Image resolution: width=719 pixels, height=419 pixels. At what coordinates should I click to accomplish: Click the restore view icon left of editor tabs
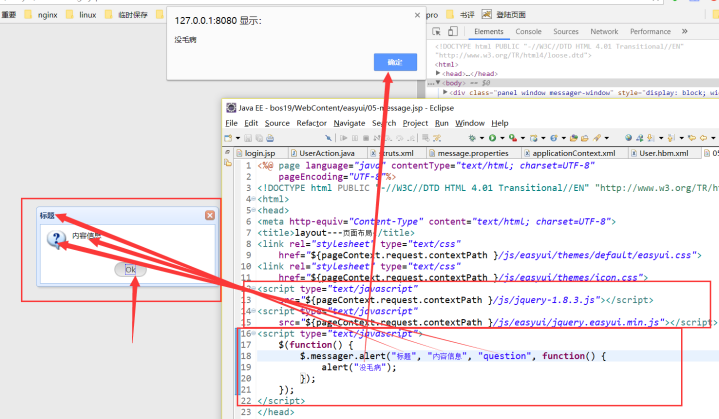(x=227, y=152)
